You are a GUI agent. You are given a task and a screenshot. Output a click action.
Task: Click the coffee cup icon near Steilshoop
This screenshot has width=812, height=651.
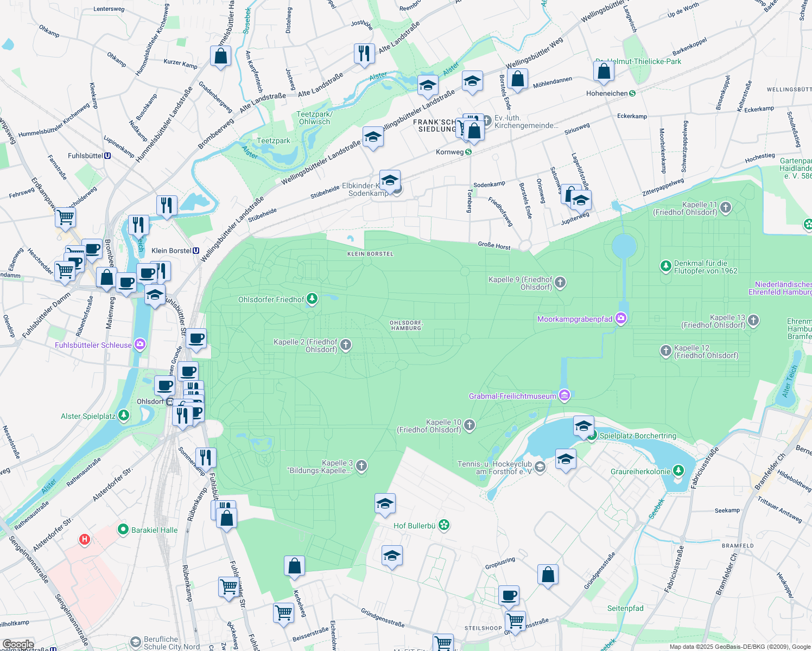pyautogui.click(x=509, y=596)
